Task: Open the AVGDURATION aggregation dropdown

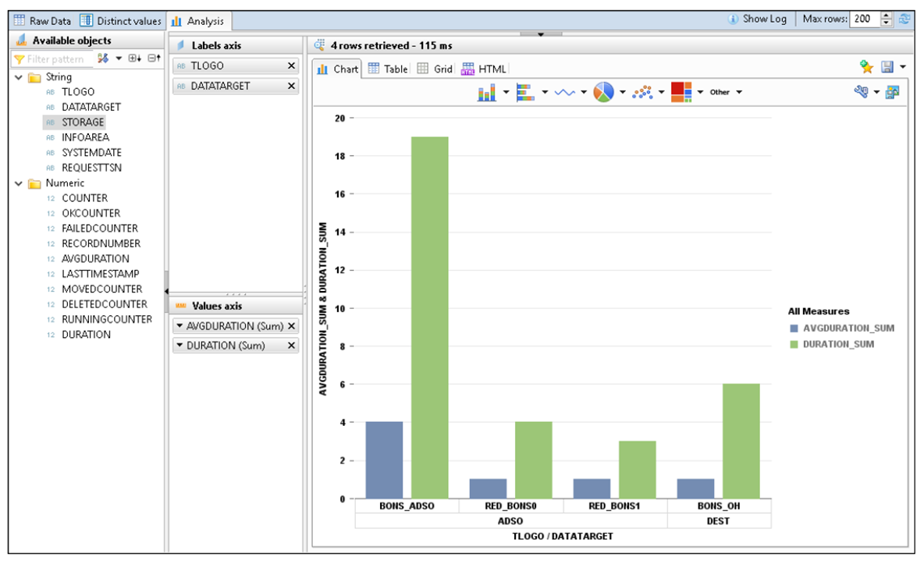Action: click(179, 325)
